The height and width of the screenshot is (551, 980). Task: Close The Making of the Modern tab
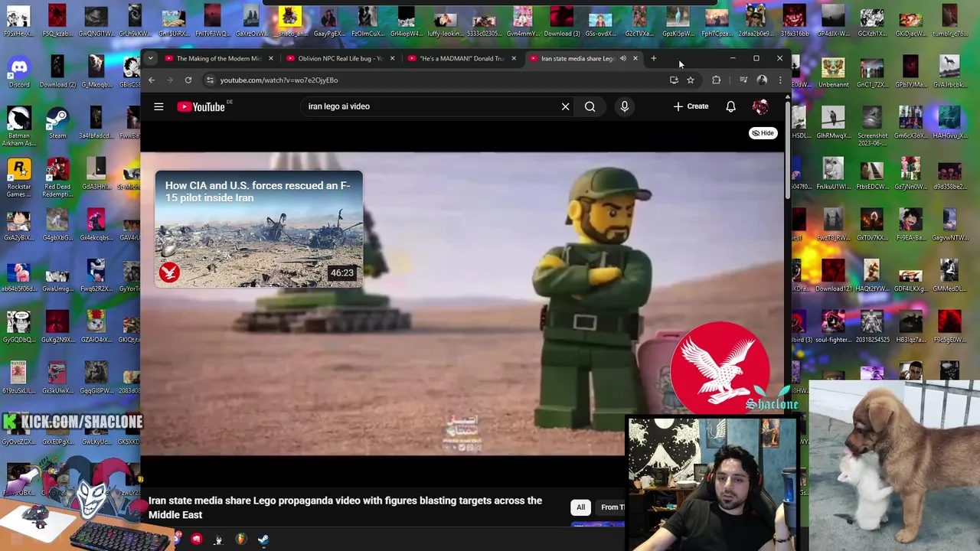tap(270, 58)
